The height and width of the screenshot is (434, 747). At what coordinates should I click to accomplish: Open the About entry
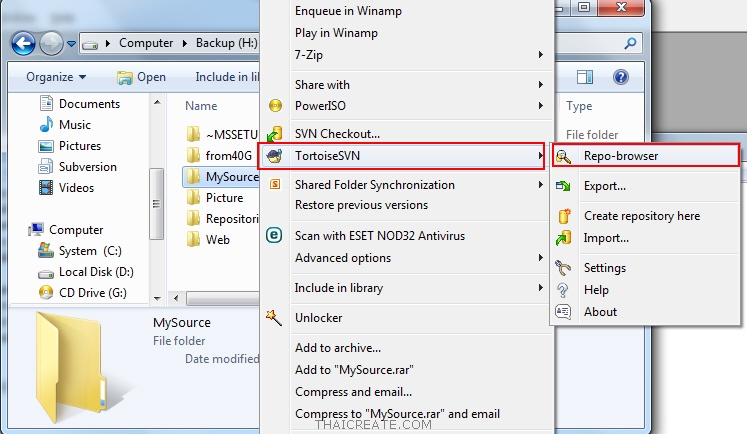point(600,312)
